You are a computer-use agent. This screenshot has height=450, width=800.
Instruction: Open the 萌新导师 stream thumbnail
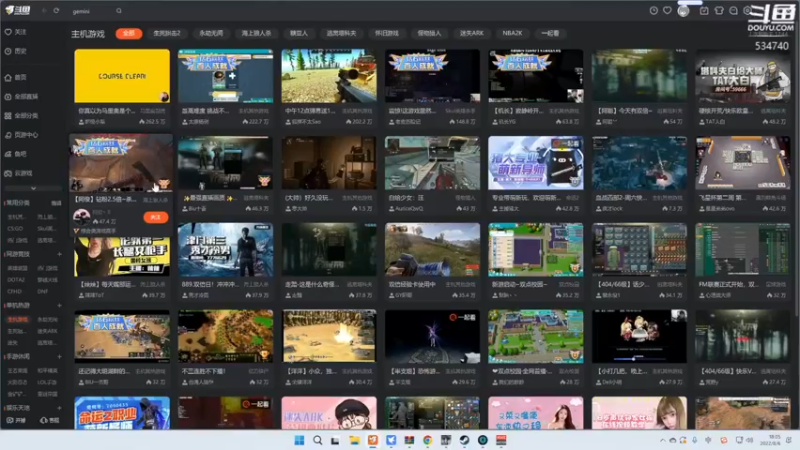pyautogui.click(x=536, y=163)
